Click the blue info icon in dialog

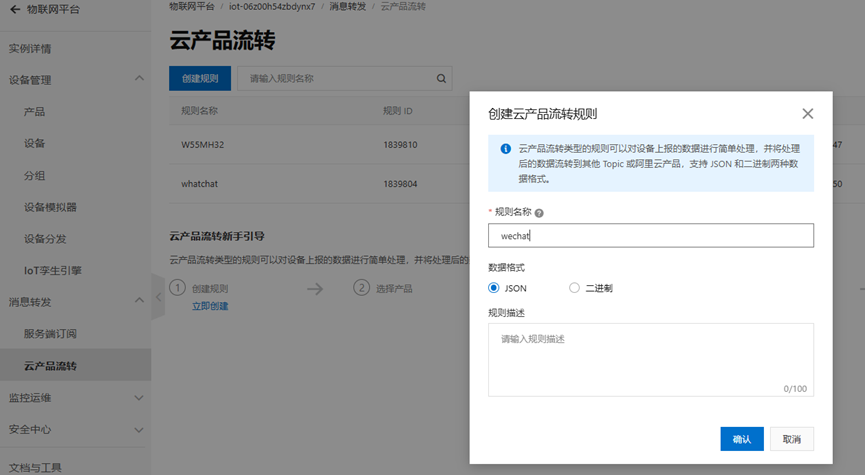coord(506,149)
